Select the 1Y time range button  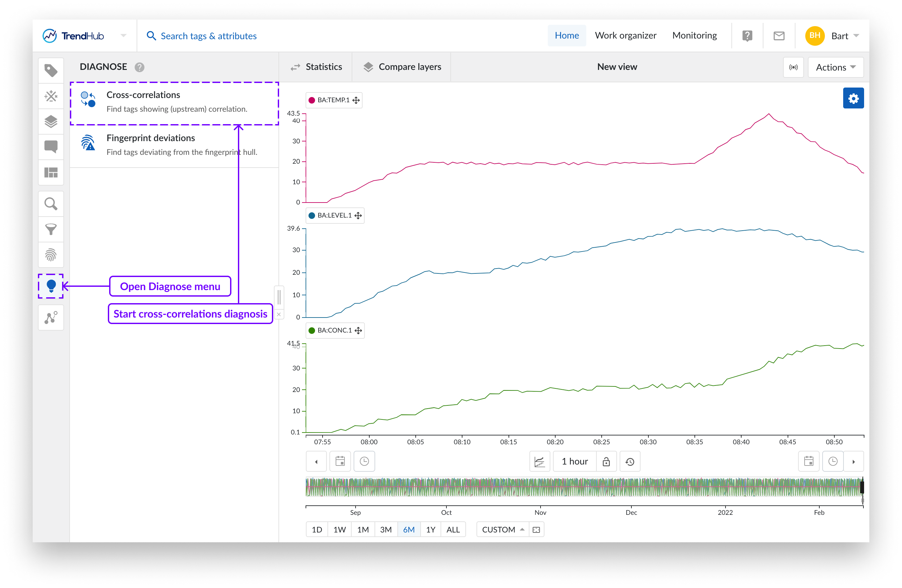[430, 530]
